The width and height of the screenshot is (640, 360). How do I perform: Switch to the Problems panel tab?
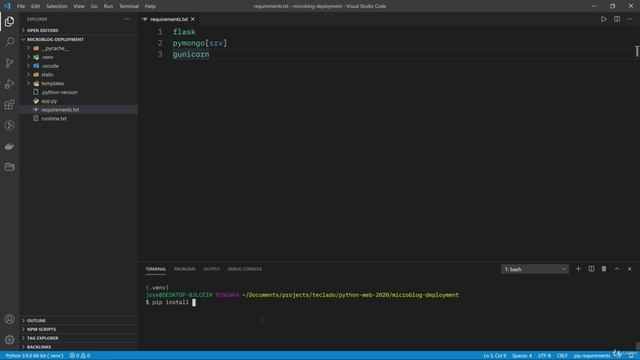184,269
